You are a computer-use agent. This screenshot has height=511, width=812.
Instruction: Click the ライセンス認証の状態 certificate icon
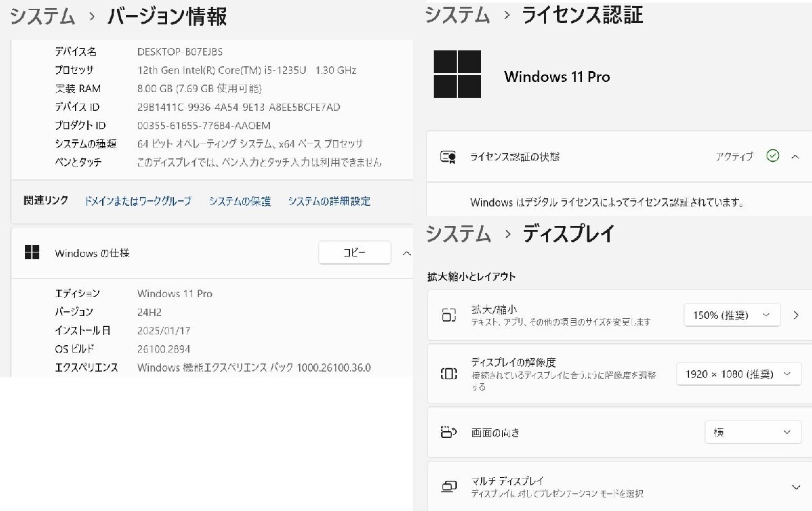448,157
